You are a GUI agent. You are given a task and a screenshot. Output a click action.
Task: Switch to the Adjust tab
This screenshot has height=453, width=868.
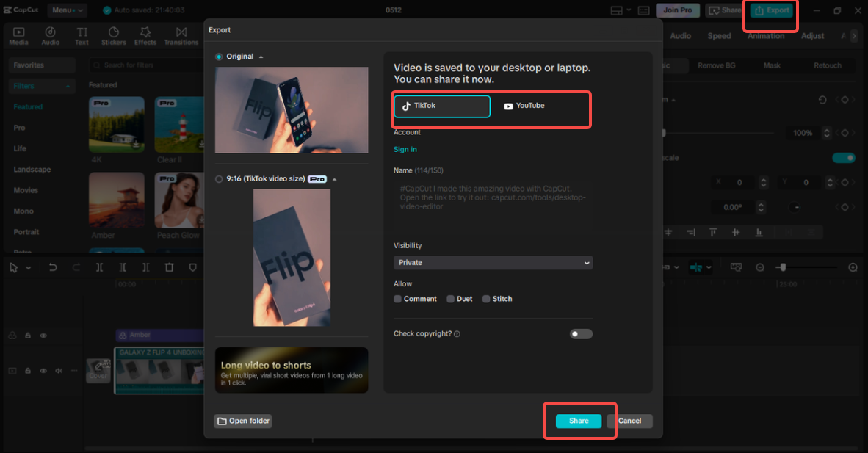click(813, 36)
